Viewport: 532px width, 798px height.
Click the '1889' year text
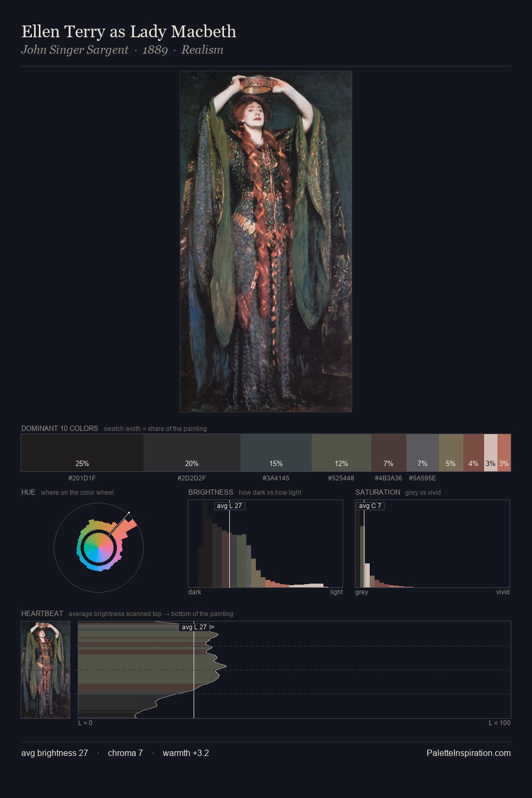click(x=155, y=50)
